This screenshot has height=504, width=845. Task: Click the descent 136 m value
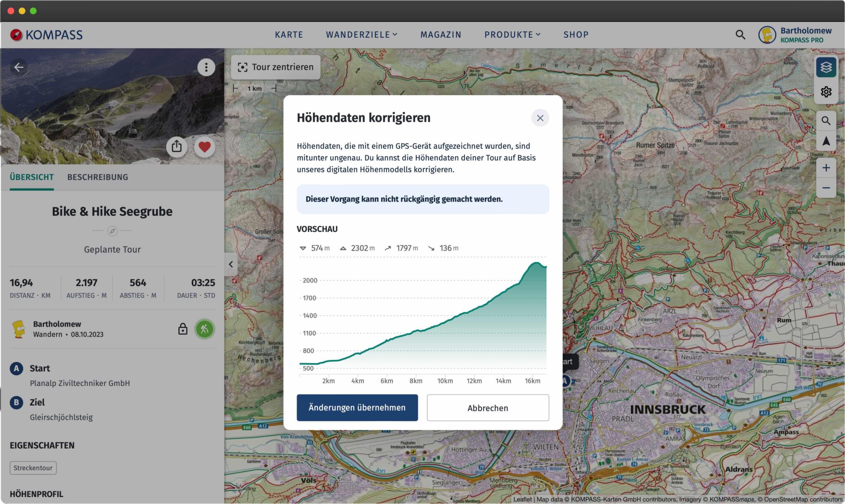pos(449,248)
